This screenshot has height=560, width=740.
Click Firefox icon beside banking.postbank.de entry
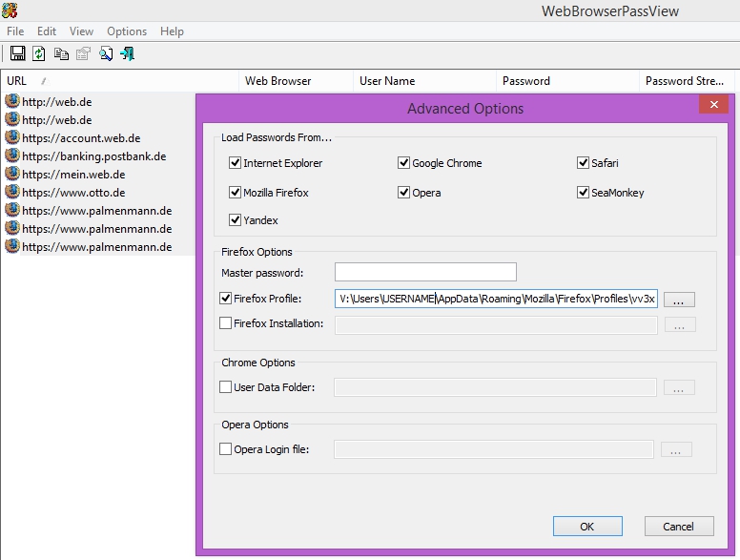pyautogui.click(x=12, y=156)
